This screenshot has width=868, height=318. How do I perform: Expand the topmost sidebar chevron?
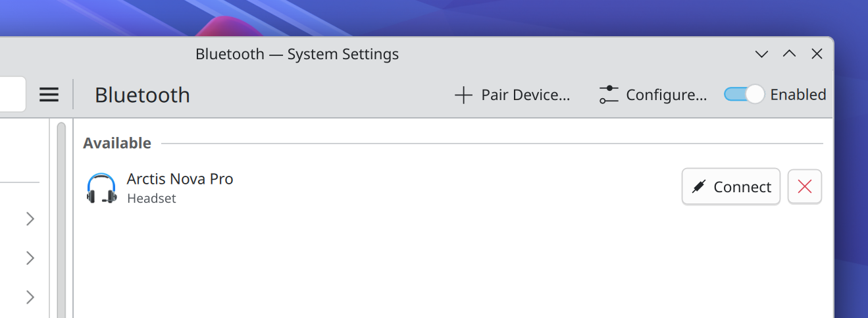pos(30,219)
